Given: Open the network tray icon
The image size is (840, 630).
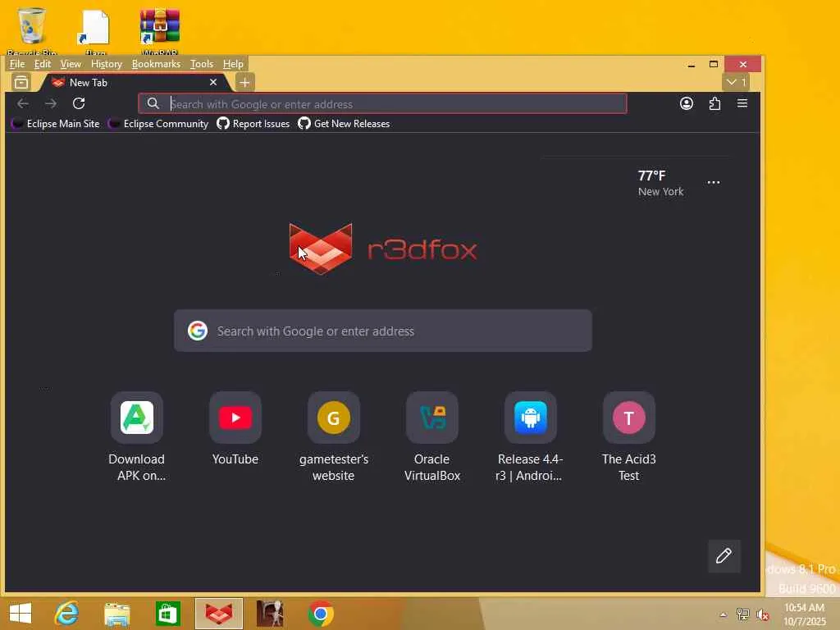Looking at the screenshot, I should [x=742, y=614].
